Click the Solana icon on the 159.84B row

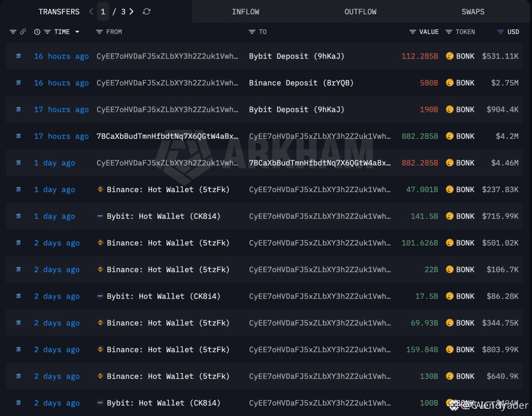[x=18, y=349]
